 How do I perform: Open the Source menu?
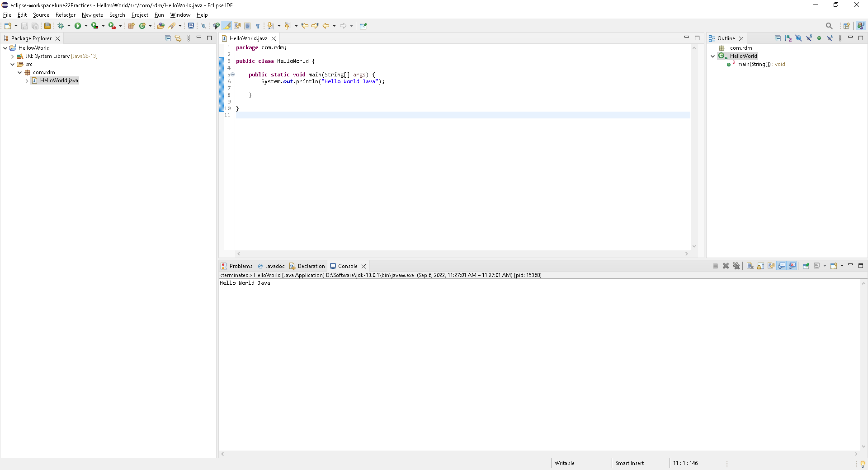pyautogui.click(x=41, y=15)
